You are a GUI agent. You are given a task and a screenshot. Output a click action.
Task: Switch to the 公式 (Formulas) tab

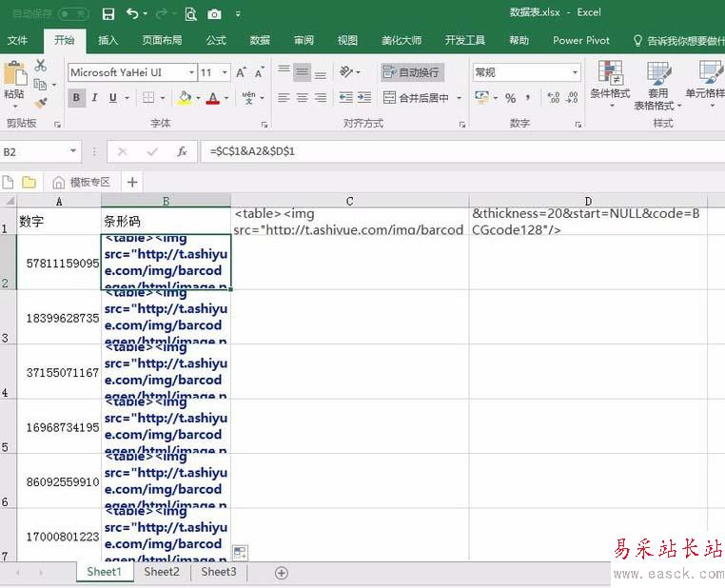pyautogui.click(x=216, y=40)
